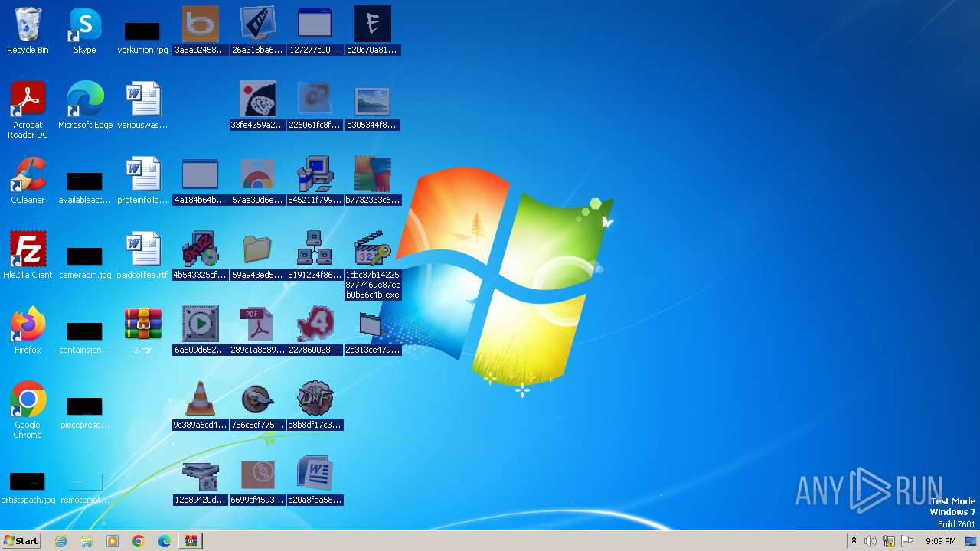980x551 pixels.
Task: Select the 57aa30d6e... file icon
Action: (258, 174)
